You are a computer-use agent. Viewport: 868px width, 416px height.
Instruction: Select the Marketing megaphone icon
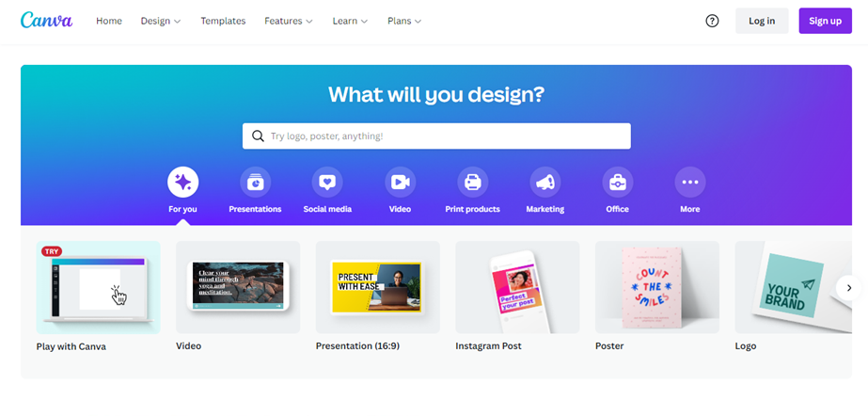(x=545, y=183)
